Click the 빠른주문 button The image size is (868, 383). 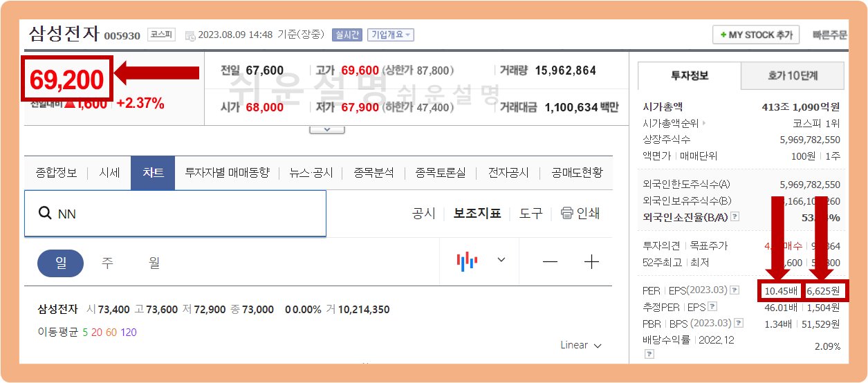(x=830, y=35)
